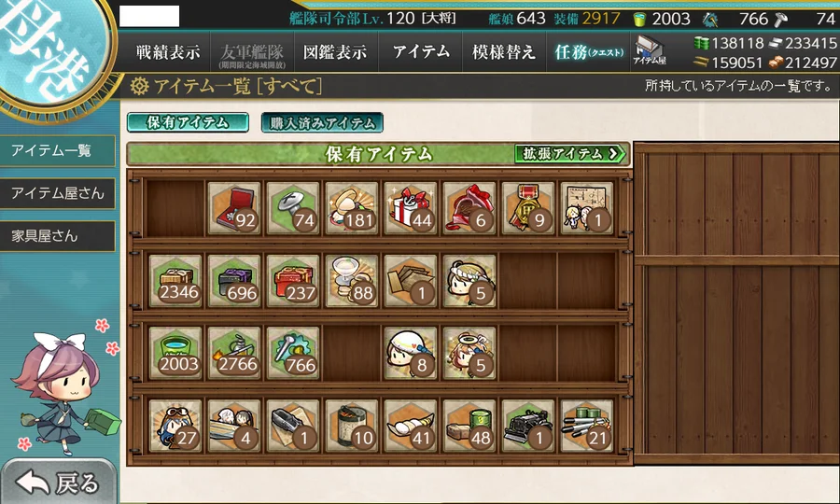The height and width of the screenshot is (504, 840).
Task: Click the blowtorch item showing 2766
Action: (x=233, y=353)
